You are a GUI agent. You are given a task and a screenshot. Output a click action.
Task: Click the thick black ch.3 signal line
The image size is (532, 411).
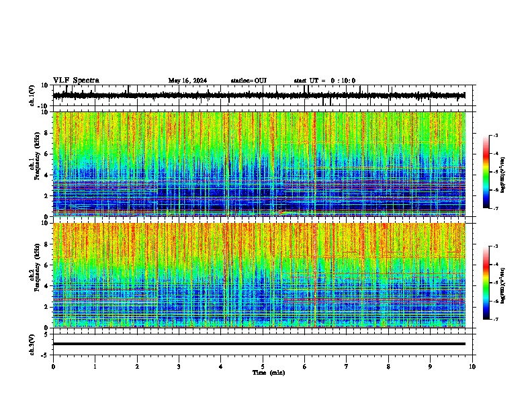259,344
